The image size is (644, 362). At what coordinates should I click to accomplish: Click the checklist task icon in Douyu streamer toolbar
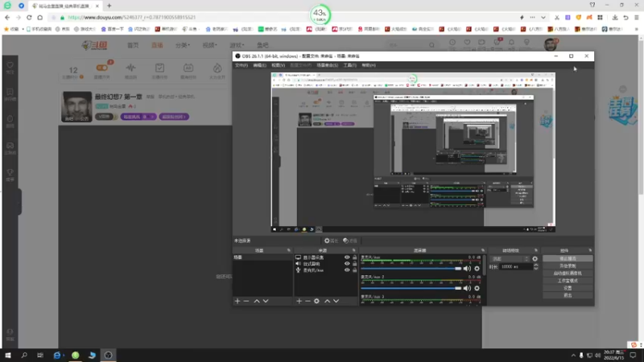159,68
